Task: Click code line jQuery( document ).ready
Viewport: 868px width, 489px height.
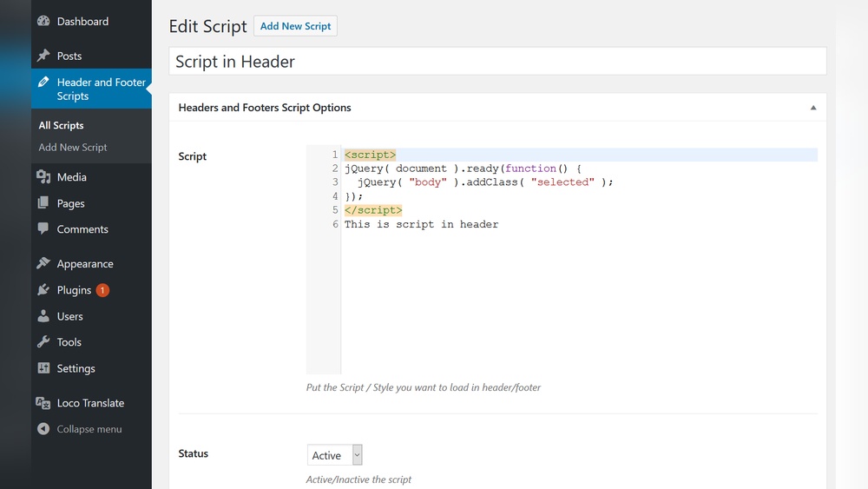Action: [463, 169]
